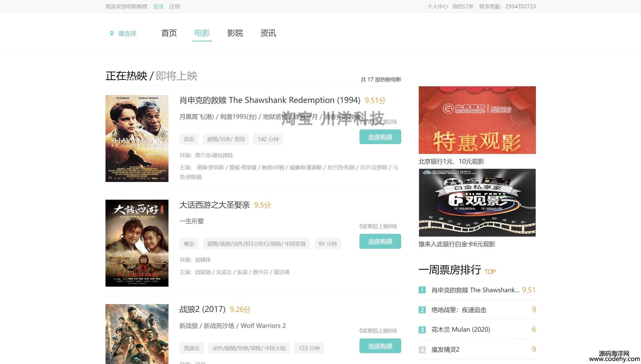The image size is (641, 364).
Task: Open ranked movie 绝地战警：疾速追击
Action: (x=459, y=310)
